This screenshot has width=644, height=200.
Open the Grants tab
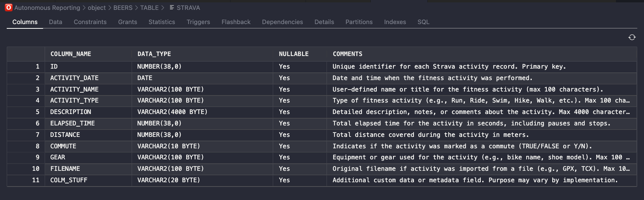pos(128,22)
